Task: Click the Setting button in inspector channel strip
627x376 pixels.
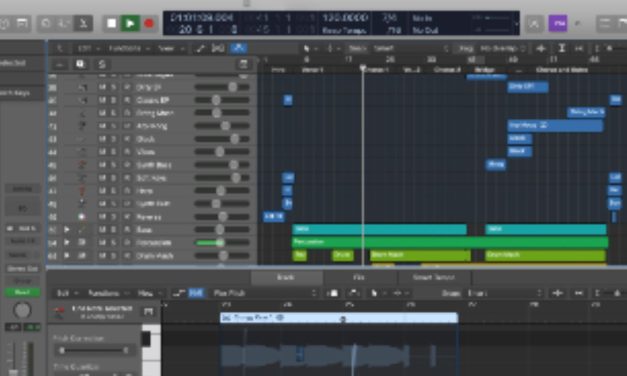Action: 22,188
